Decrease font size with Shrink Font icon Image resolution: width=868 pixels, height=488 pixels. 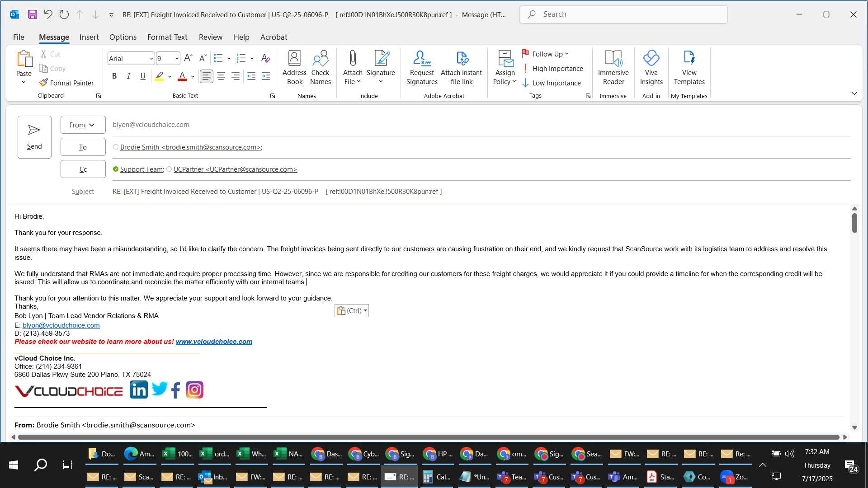point(203,58)
